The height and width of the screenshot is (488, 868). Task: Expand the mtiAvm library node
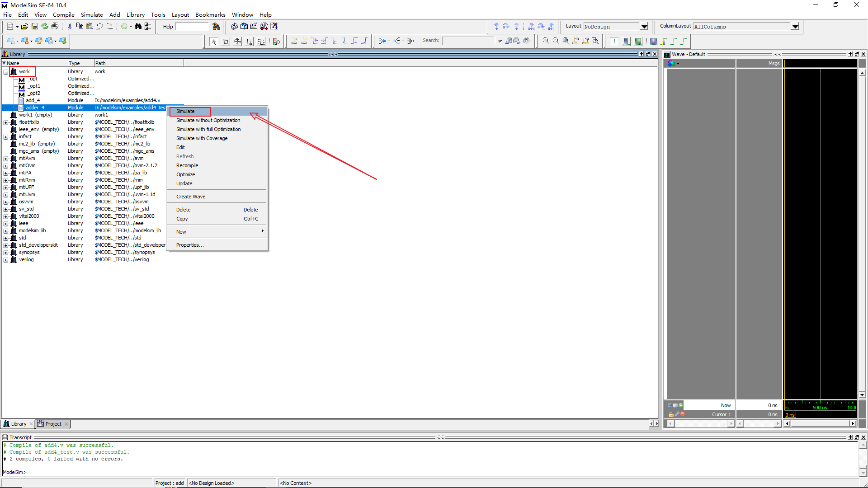[x=5, y=159]
